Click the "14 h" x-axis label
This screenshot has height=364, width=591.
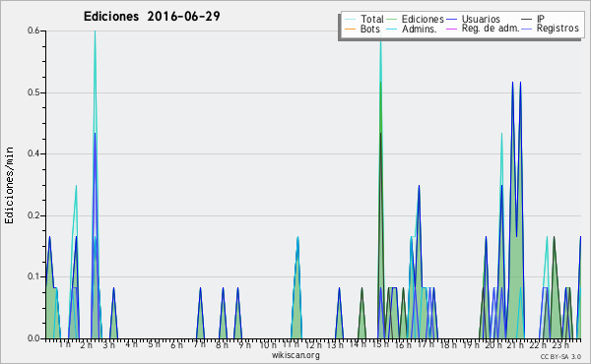(358, 344)
